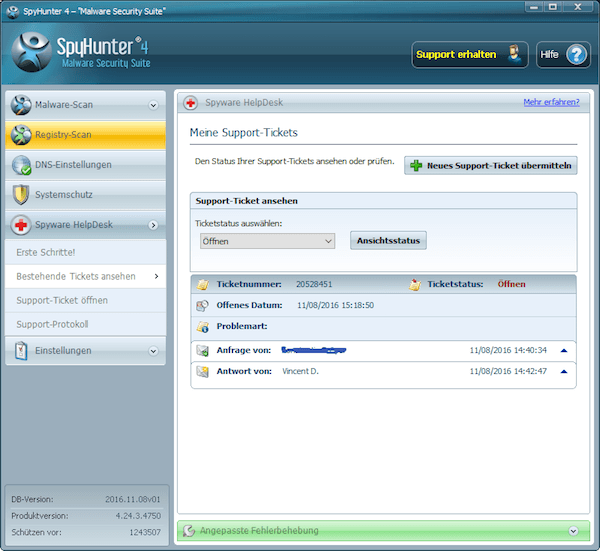Open DNS-Einstellungen menu item
The width and height of the screenshot is (600, 551).
tap(86, 165)
